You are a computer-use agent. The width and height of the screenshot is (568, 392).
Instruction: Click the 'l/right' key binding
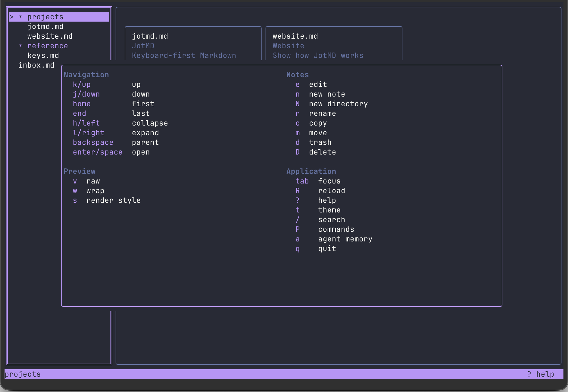89,133
